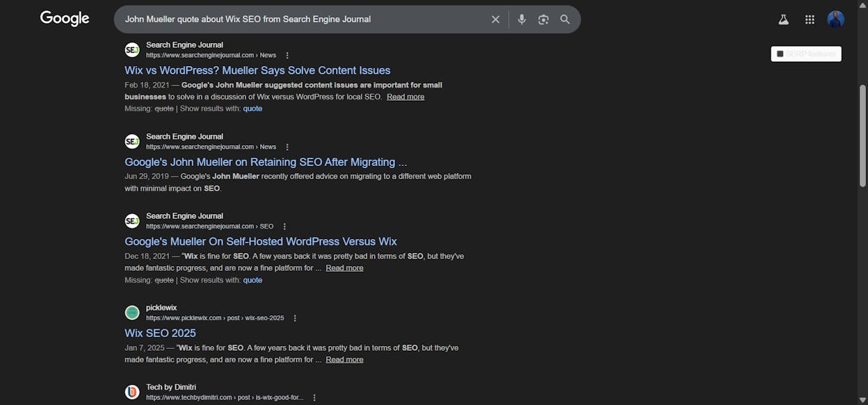Open Google apps grid

810,19
